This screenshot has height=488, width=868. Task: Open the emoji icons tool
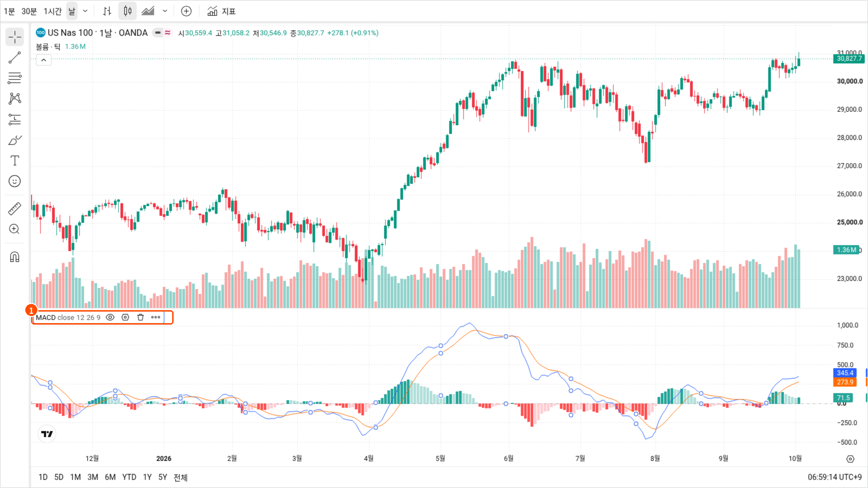point(15,181)
